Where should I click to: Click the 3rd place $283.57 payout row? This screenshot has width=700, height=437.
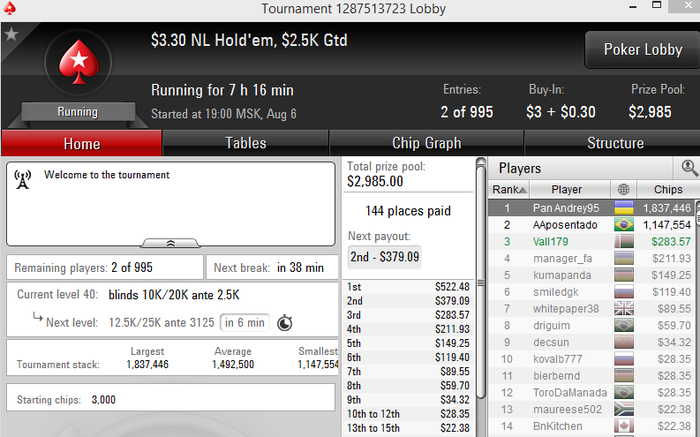tap(408, 315)
